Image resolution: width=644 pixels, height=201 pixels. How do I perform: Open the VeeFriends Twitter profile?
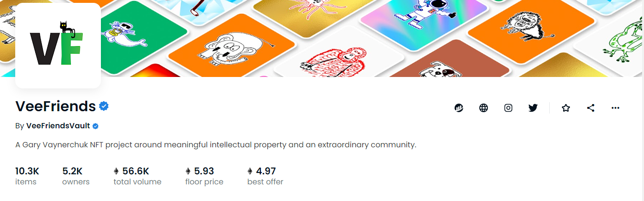pos(533,108)
